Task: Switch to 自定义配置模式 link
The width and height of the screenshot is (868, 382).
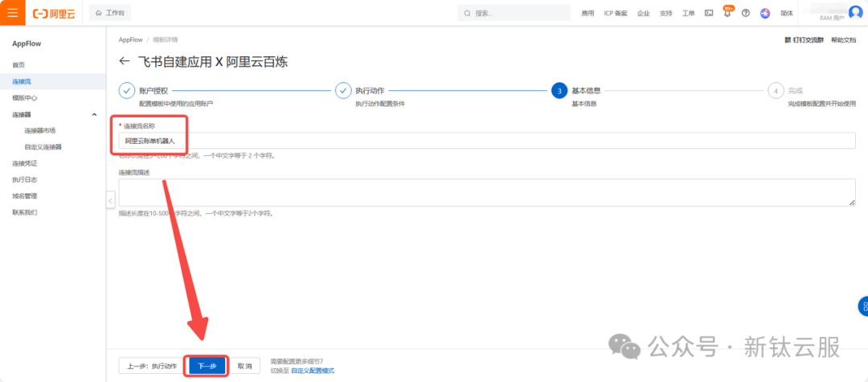Action: (313, 371)
